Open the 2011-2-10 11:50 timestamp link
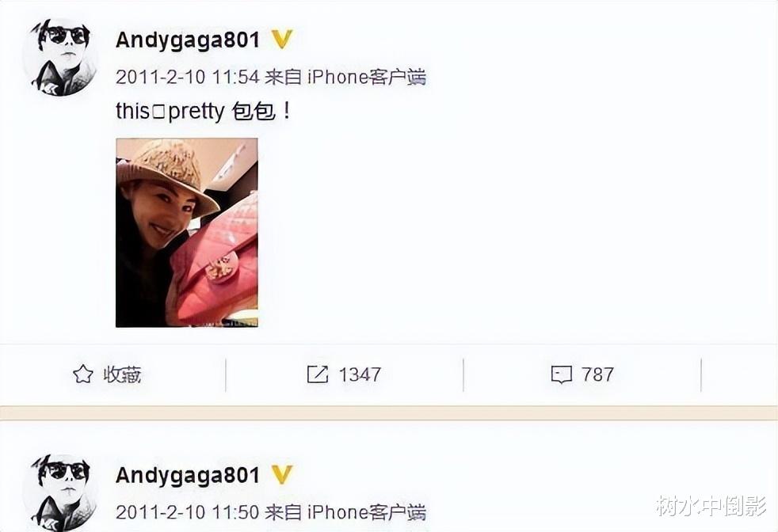 click(188, 512)
